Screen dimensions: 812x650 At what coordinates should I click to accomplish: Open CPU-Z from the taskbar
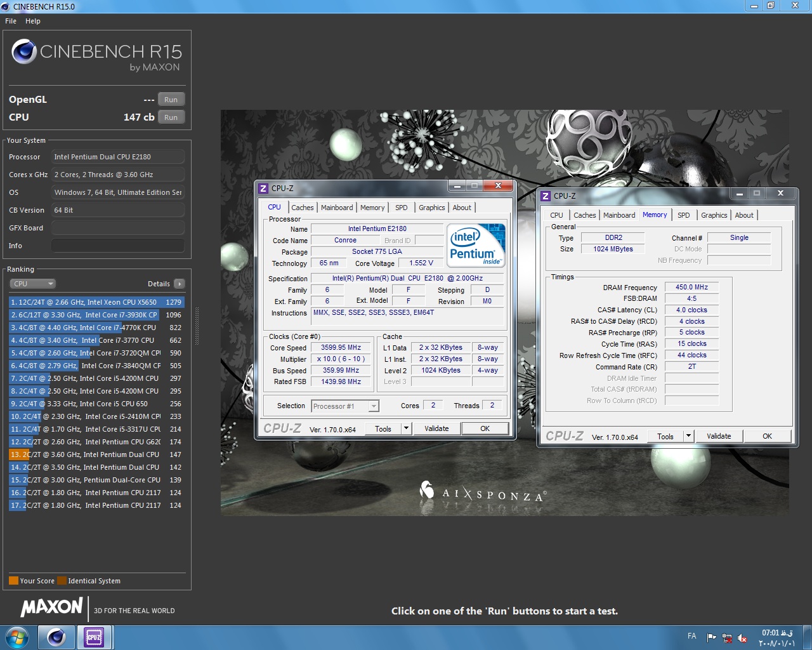[94, 637]
